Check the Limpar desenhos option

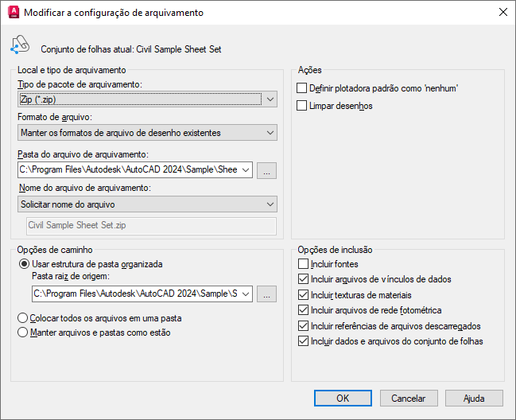point(302,105)
